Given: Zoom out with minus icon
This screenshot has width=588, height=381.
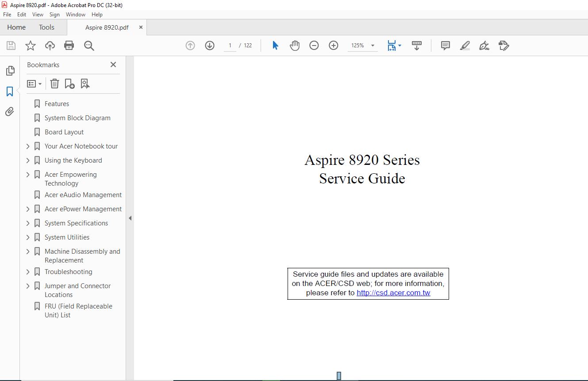Looking at the screenshot, I should pyautogui.click(x=314, y=46).
